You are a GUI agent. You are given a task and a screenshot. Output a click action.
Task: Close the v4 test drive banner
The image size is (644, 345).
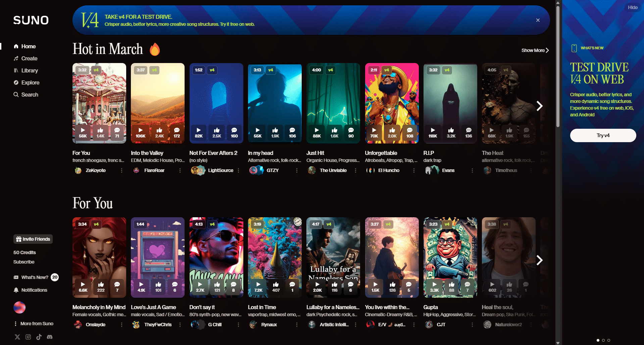coord(538,20)
